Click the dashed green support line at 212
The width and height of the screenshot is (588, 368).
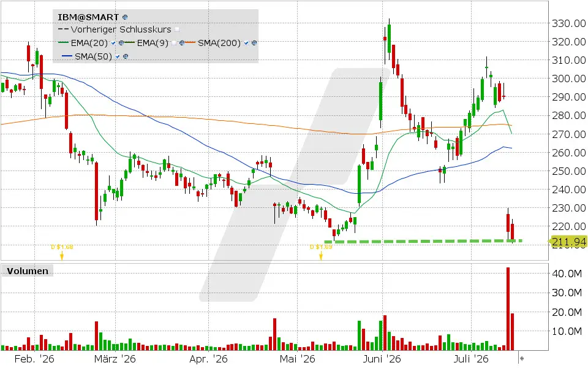pos(423,241)
